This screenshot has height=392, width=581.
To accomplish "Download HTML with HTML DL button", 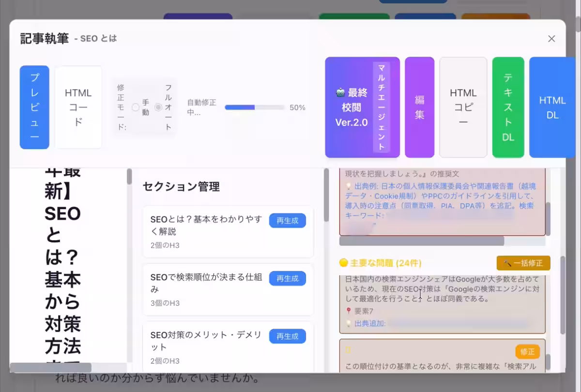I will coord(552,107).
